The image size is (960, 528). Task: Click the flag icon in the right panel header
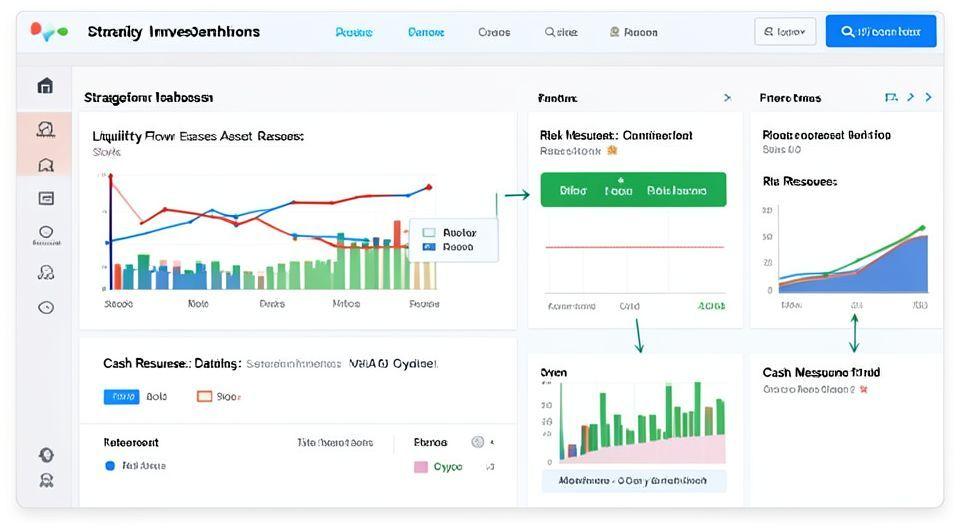pyautogui.click(x=891, y=98)
